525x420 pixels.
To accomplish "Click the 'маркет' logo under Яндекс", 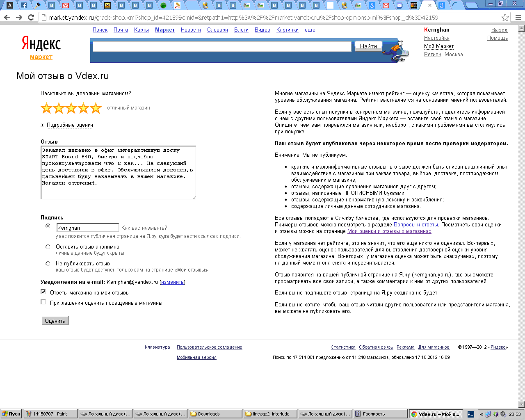I will (41, 57).
